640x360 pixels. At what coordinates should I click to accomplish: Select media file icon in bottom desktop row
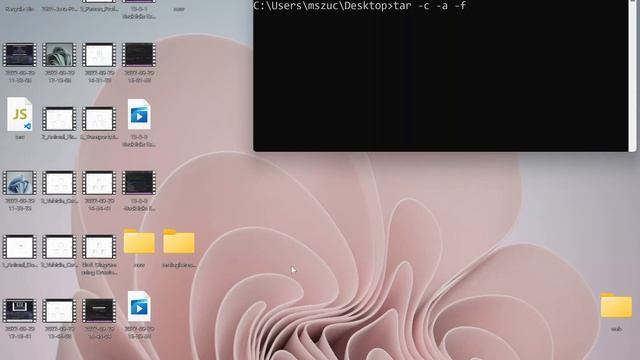tap(139, 307)
